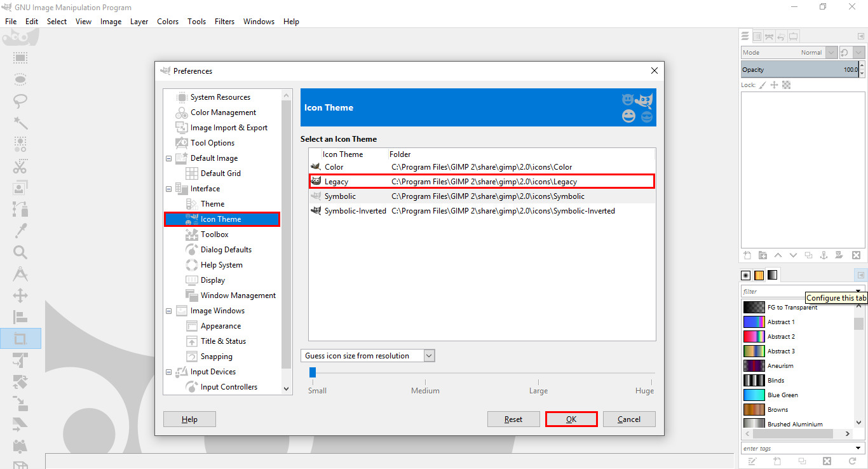Select the Color Picker eyedropper tool
The width and height of the screenshot is (868, 469).
tap(20, 231)
